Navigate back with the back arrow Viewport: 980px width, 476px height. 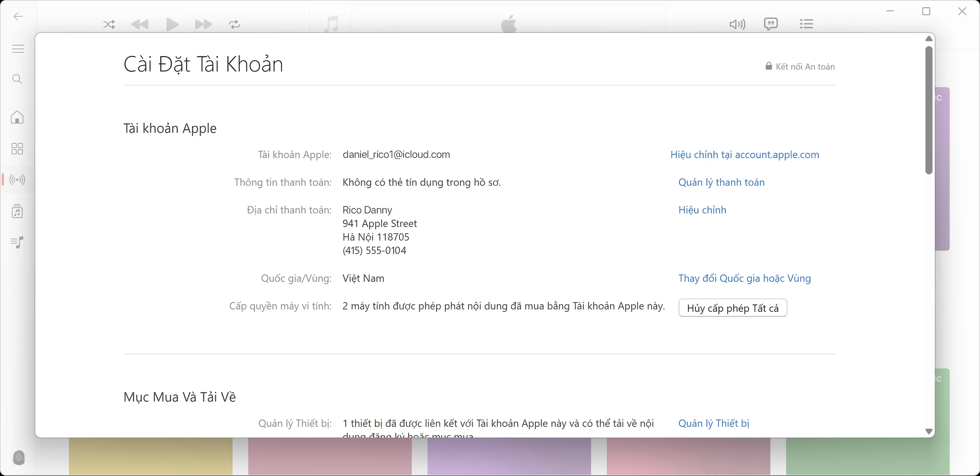point(17,16)
